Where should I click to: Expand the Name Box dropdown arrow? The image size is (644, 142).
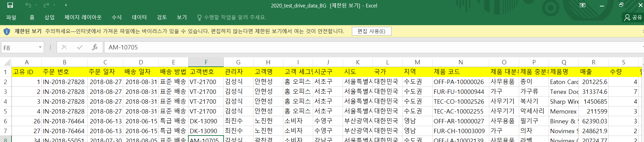tap(40, 47)
